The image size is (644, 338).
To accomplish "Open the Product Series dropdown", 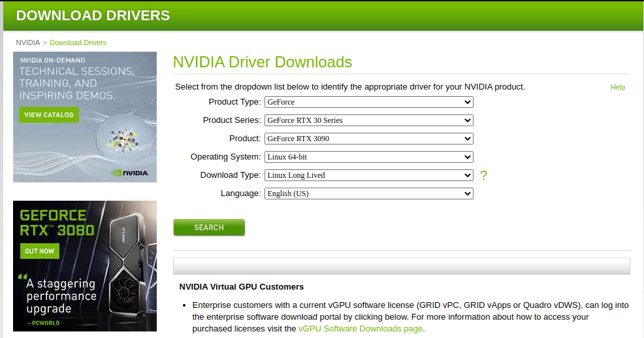I will 369,120.
